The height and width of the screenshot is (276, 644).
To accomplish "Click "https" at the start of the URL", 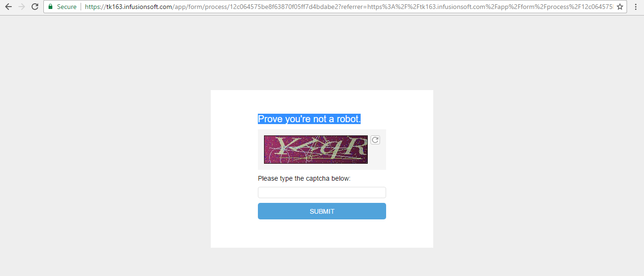I will click(92, 7).
